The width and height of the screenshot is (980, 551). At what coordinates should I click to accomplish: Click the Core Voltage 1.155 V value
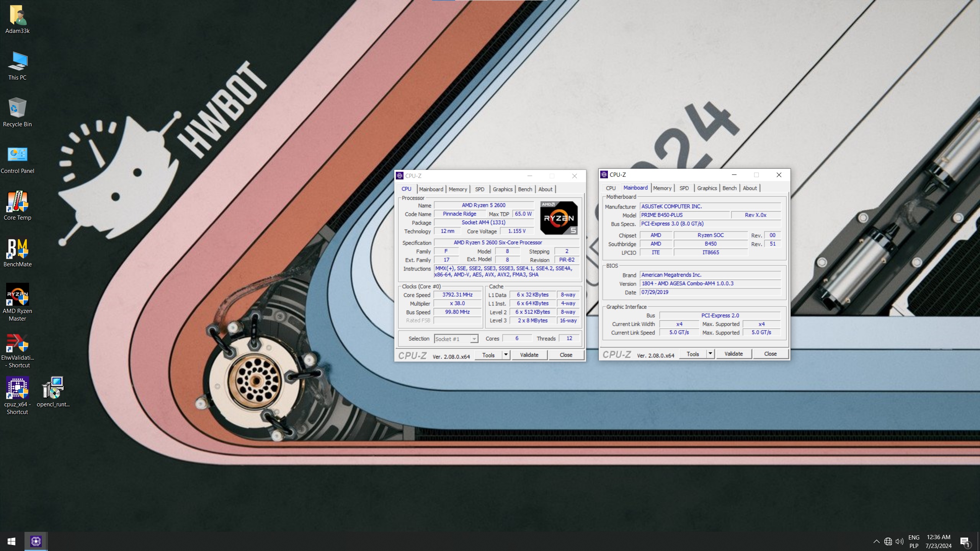[x=516, y=231]
